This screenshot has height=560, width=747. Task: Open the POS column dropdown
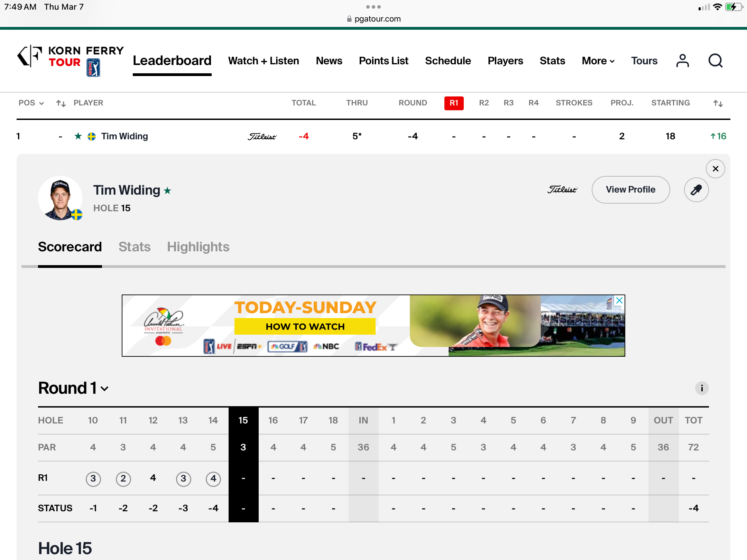click(31, 103)
